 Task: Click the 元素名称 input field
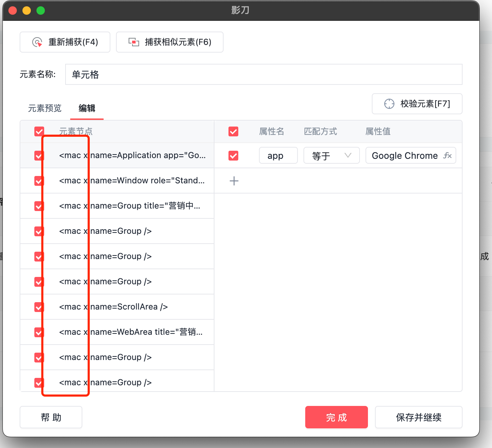pos(264,74)
